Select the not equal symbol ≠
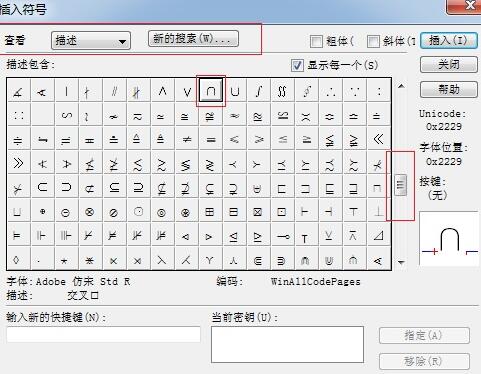 (x=187, y=139)
